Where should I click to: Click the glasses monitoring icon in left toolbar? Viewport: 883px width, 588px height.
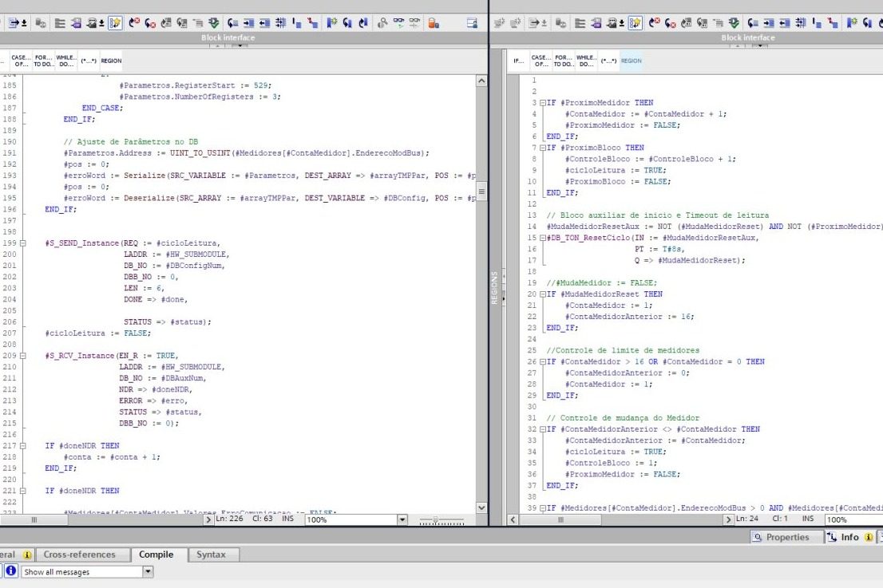(x=398, y=23)
